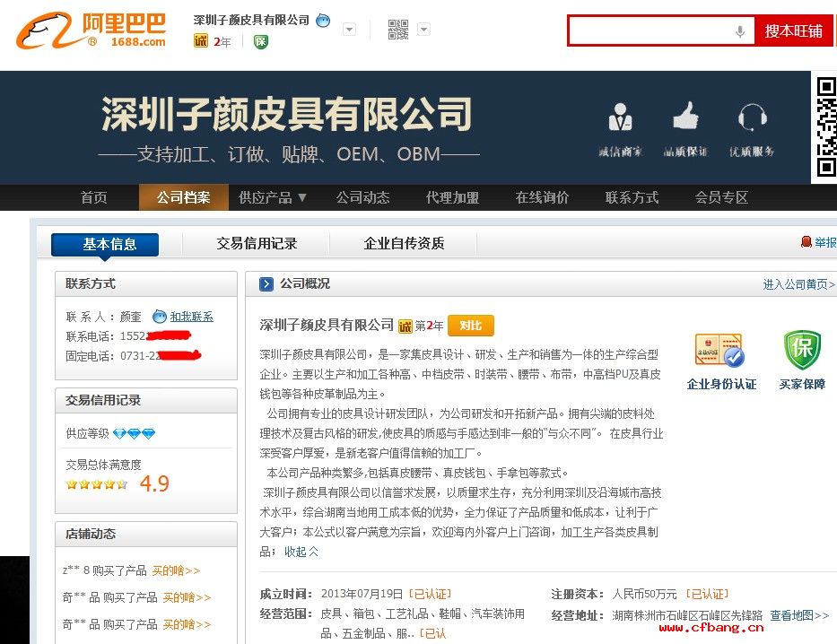The height and width of the screenshot is (644, 837).
Task: Click the blue diamond supplier level icons
Action: tap(134, 433)
